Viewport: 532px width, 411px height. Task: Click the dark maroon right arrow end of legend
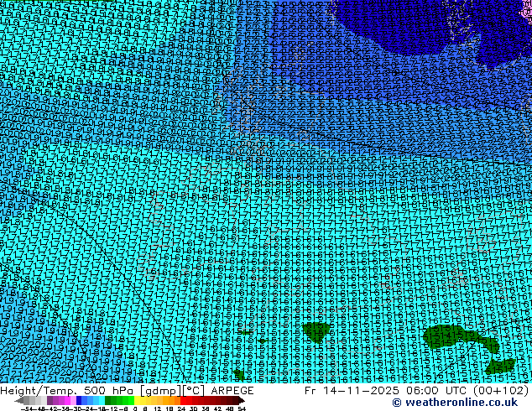[x=241, y=401]
